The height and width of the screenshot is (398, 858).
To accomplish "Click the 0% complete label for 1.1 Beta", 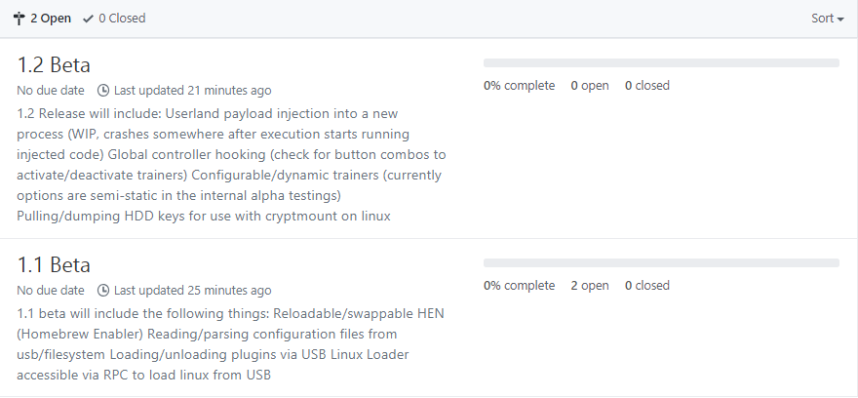I will (519, 286).
